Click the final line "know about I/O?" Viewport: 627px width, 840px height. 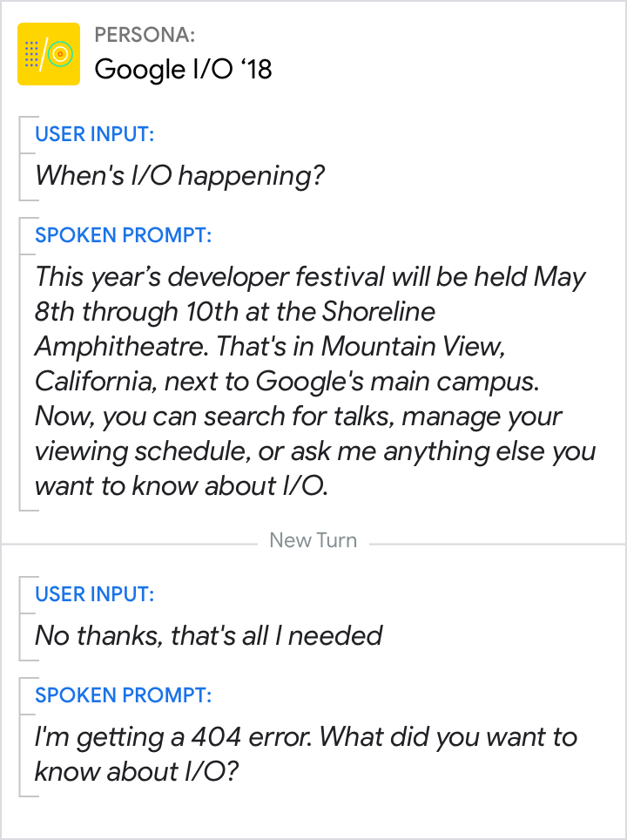(138, 772)
